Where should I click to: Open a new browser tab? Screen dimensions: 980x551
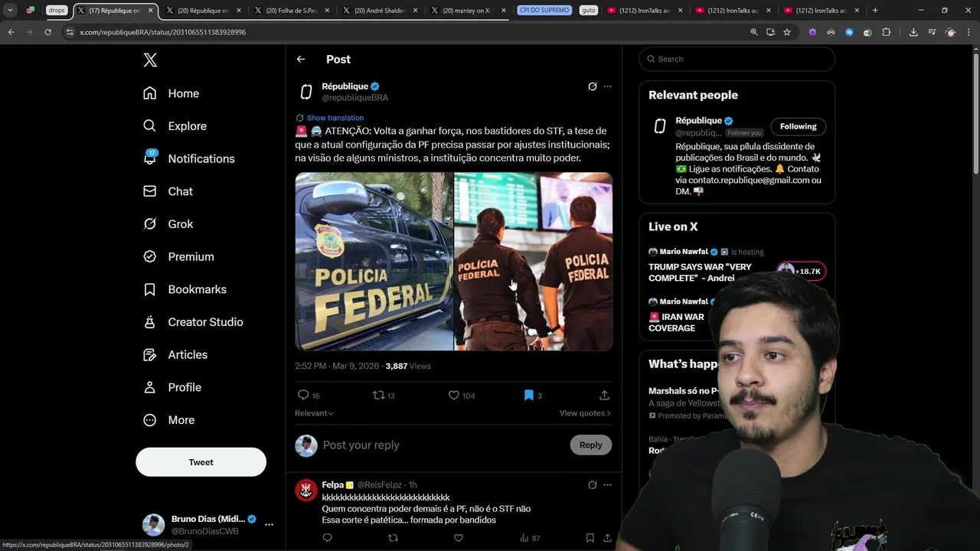(875, 11)
